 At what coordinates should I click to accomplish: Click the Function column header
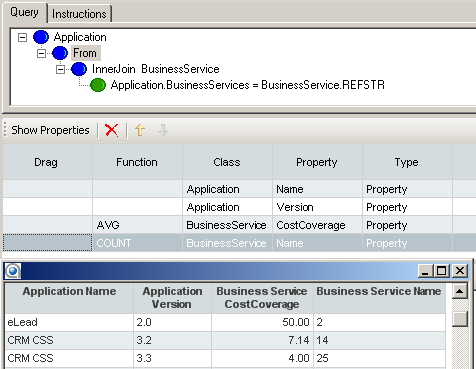click(137, 162)
